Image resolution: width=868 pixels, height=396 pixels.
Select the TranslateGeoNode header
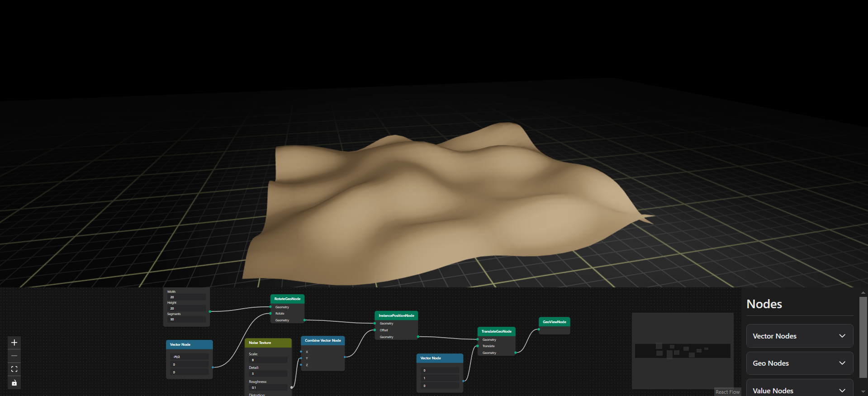pos(496,331)
